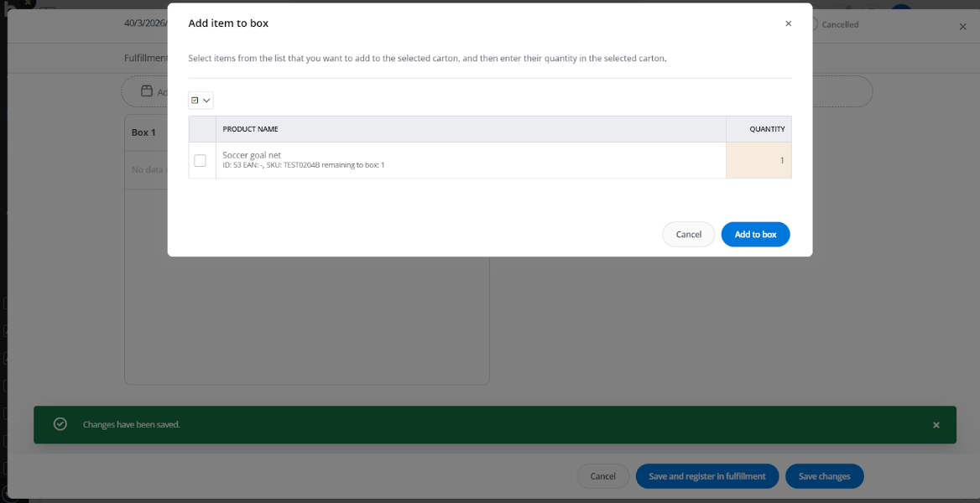Tick the Soccer goal net checkbox
Screen dimensions: 980x503
200,160
